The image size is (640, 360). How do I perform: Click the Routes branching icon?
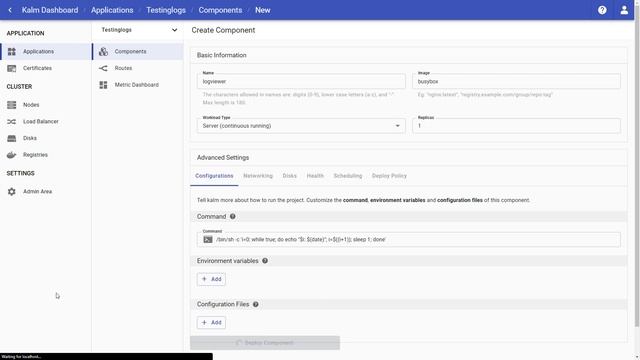(x=103, y=68)
